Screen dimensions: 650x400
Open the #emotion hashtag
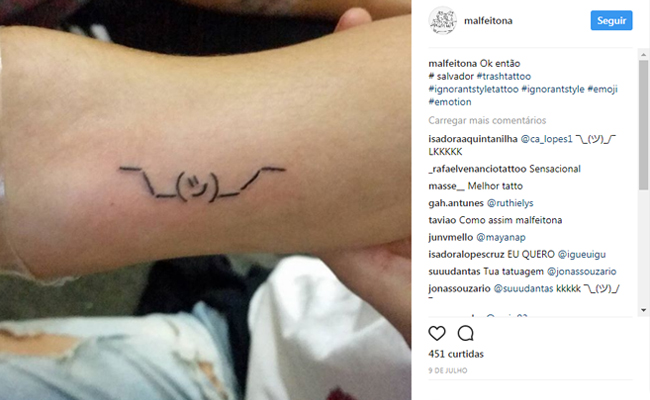[x=449, y=102]
